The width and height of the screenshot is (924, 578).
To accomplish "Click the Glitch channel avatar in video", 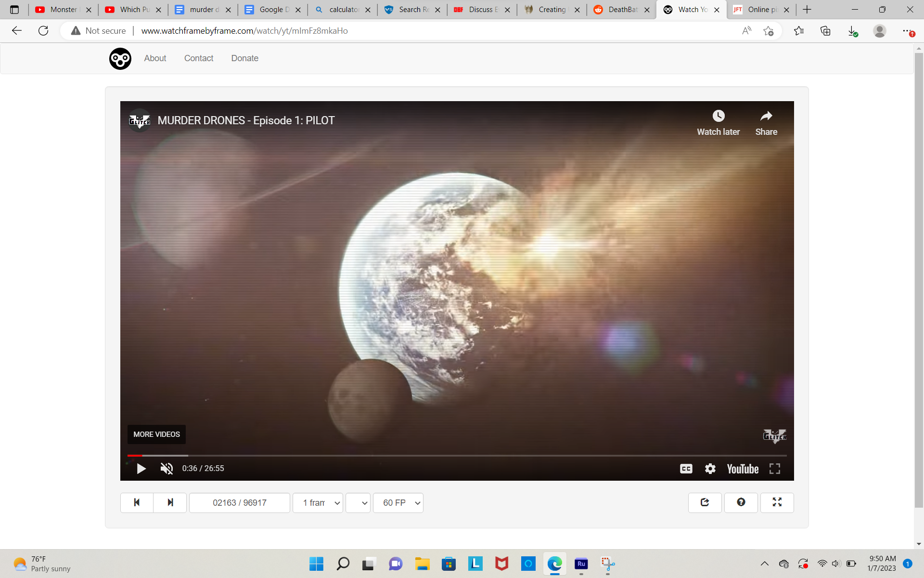I will 140,120.
